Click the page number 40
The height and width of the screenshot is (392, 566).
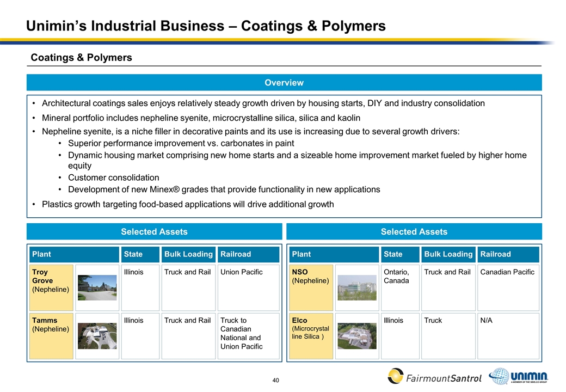point(275,380)
